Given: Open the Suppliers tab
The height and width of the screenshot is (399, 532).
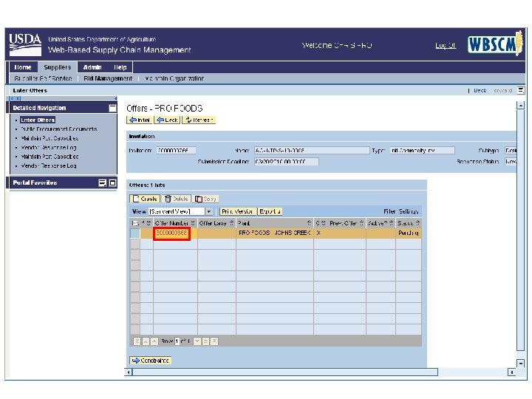Looking at the screenshot, I should point(58,67).
